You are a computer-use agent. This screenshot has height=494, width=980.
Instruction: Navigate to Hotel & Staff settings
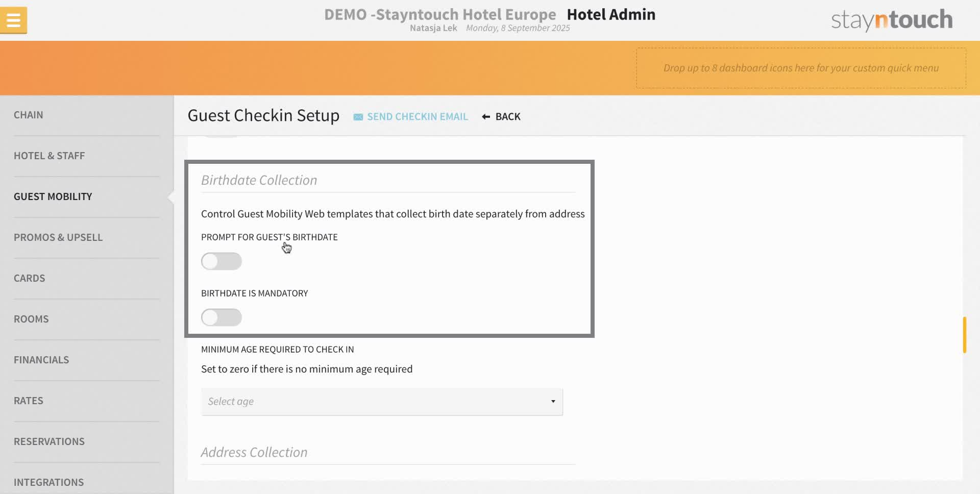coord(50,156)
